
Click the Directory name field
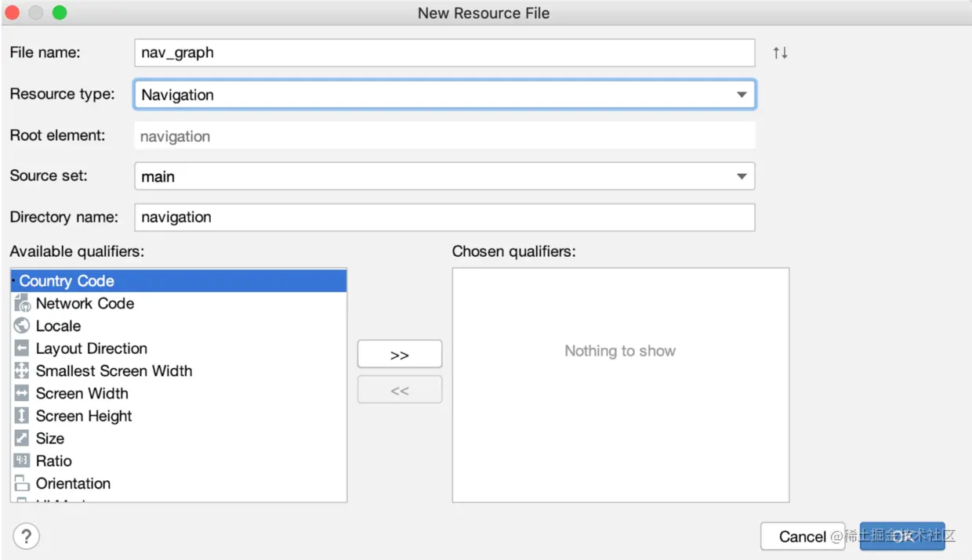tap(444, 217)
